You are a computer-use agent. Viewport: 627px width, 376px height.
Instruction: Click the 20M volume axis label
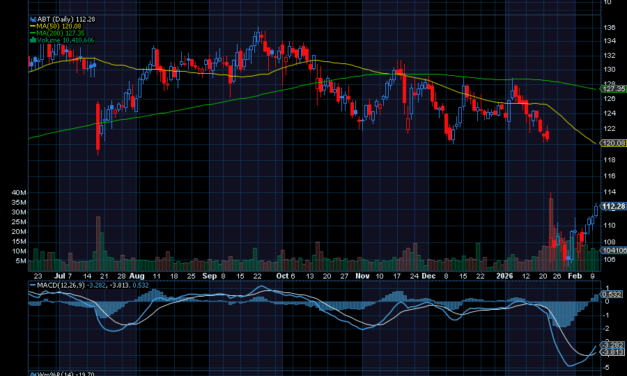[19, 232]
